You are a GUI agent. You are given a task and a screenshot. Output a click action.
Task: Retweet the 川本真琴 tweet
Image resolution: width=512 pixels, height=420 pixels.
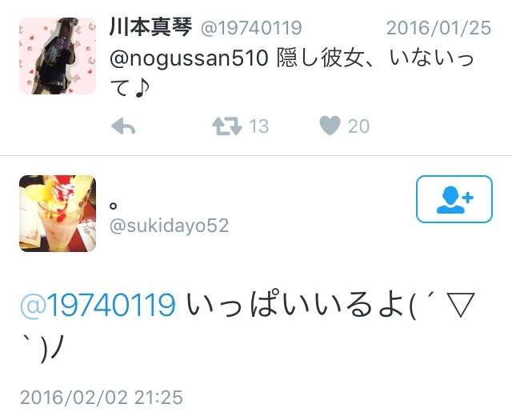[227, 126]
